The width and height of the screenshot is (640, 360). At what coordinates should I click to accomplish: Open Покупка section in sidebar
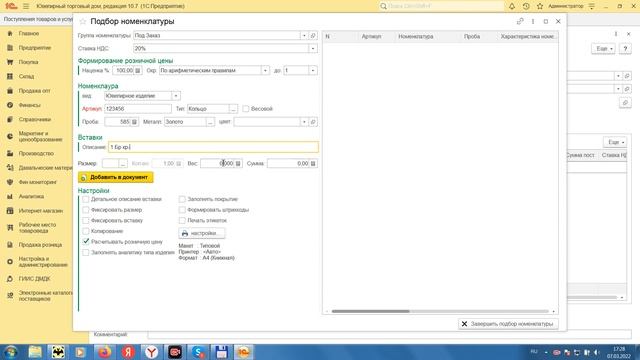point(28,62)
